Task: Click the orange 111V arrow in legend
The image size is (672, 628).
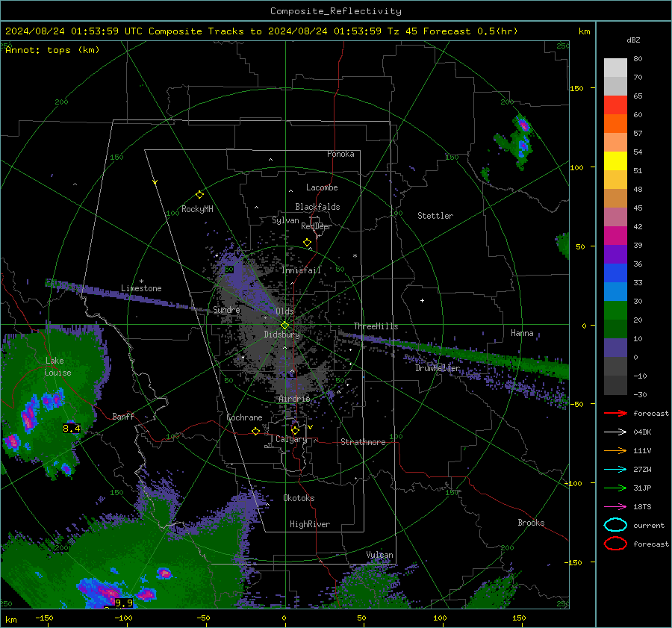Action: click(x=615, y=450)
